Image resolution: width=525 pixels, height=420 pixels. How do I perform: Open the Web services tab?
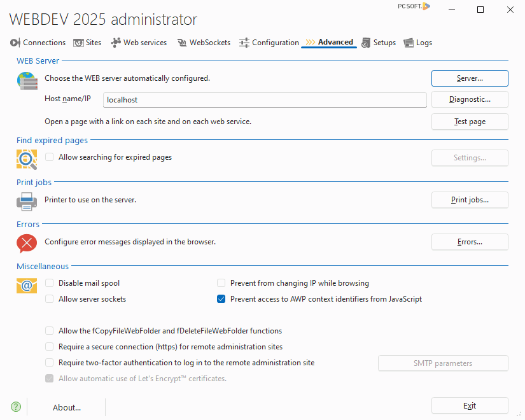[139, 43]
